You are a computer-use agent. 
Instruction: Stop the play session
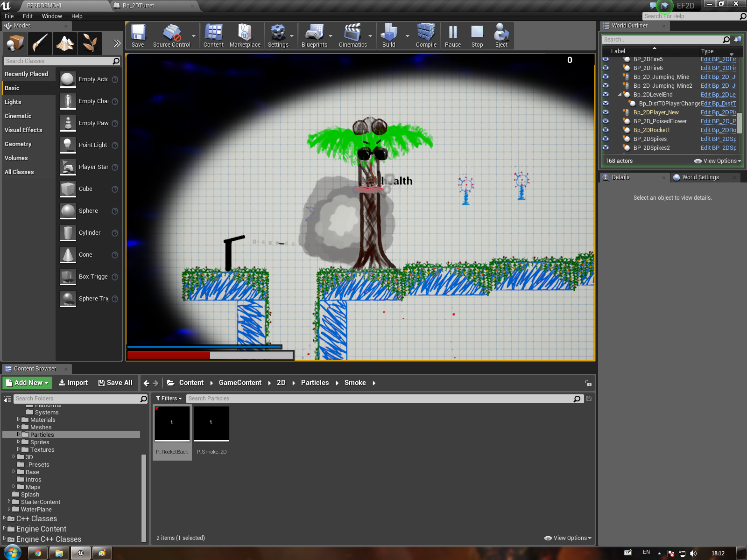pyautogui.click(x=477, y=36)
